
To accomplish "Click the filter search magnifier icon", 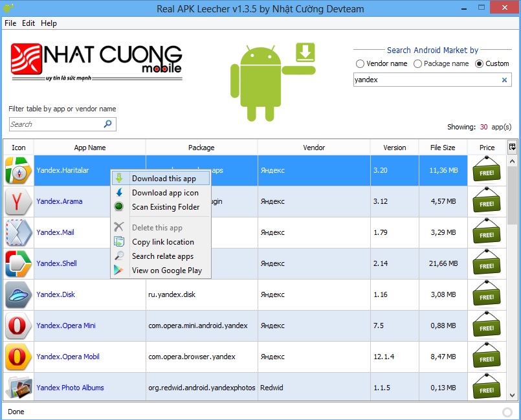I will 107,124.
